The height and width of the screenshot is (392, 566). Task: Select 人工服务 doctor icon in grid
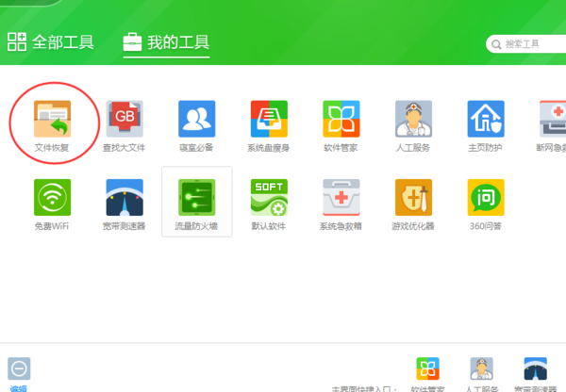[413, 119]
